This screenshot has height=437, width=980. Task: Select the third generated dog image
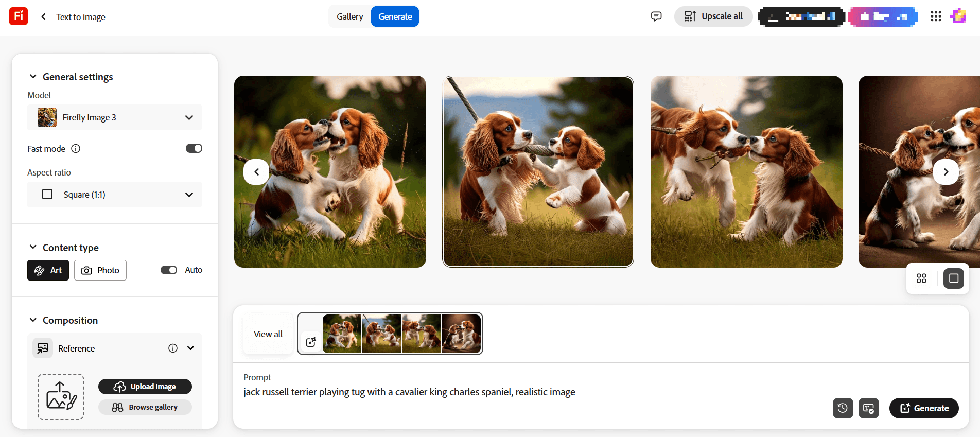[x=746, y=171]
